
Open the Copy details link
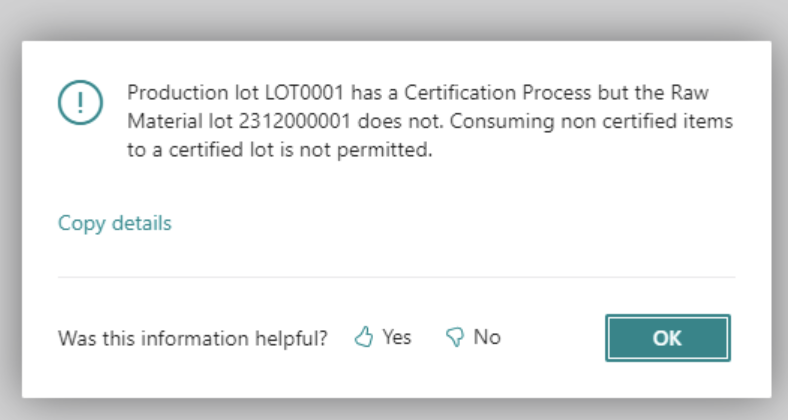click(x=115, y=223)
